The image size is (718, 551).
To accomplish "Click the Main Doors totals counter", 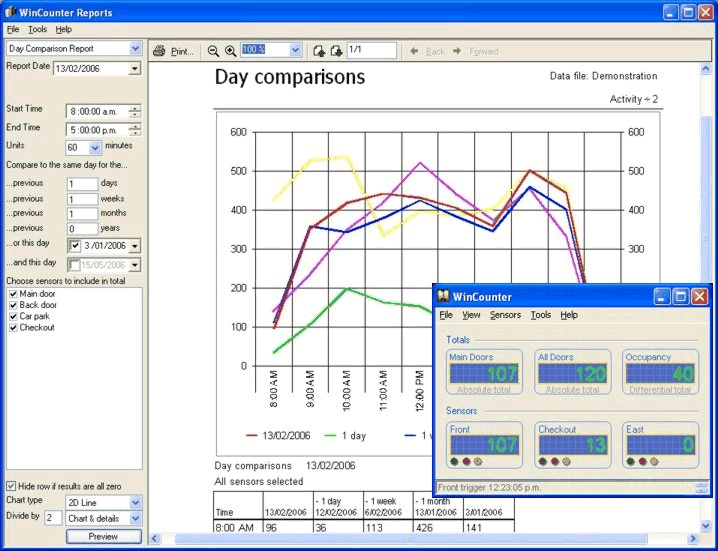I will [x=484, y=372].
